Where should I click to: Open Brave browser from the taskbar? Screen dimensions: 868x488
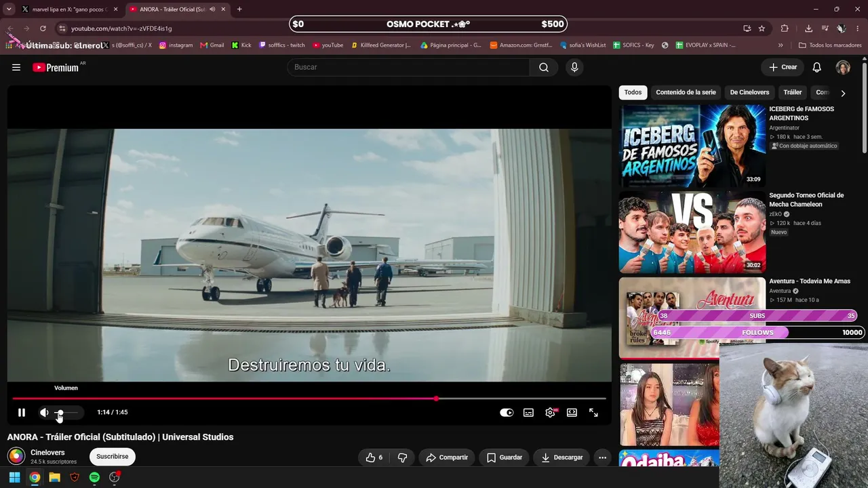point(75,477)
